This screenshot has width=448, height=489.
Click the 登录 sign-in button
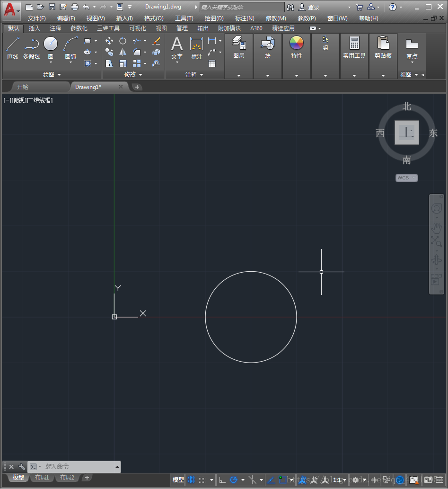pyautogui.click(x=309, y=7)
